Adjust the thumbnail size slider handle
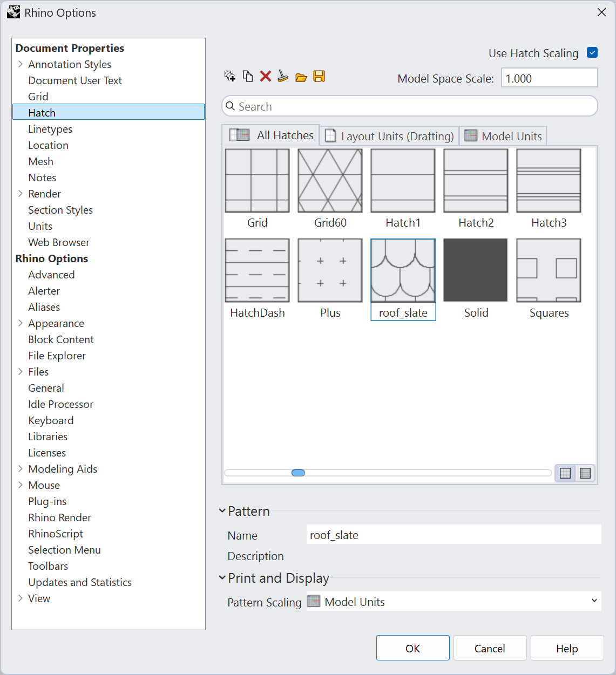Viewport: 616px width, 675px height. pos(298,473)
